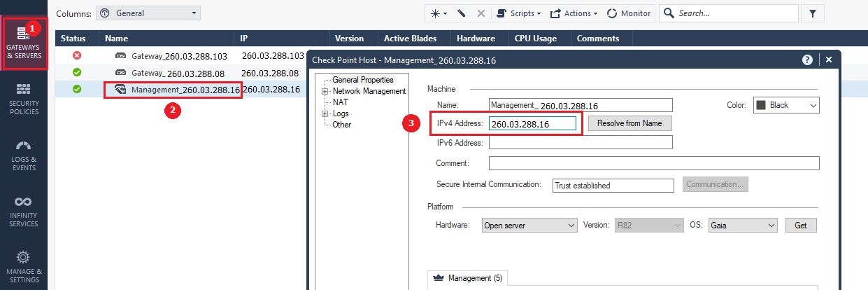This screenshot has height=290, width=868.
Task: Click the machine Name input field
Action: (581, 105)
